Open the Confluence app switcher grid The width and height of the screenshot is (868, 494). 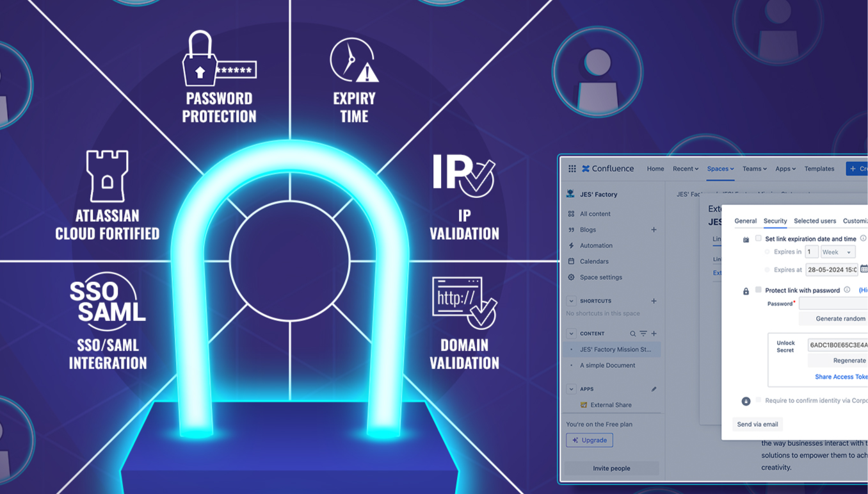572,169
